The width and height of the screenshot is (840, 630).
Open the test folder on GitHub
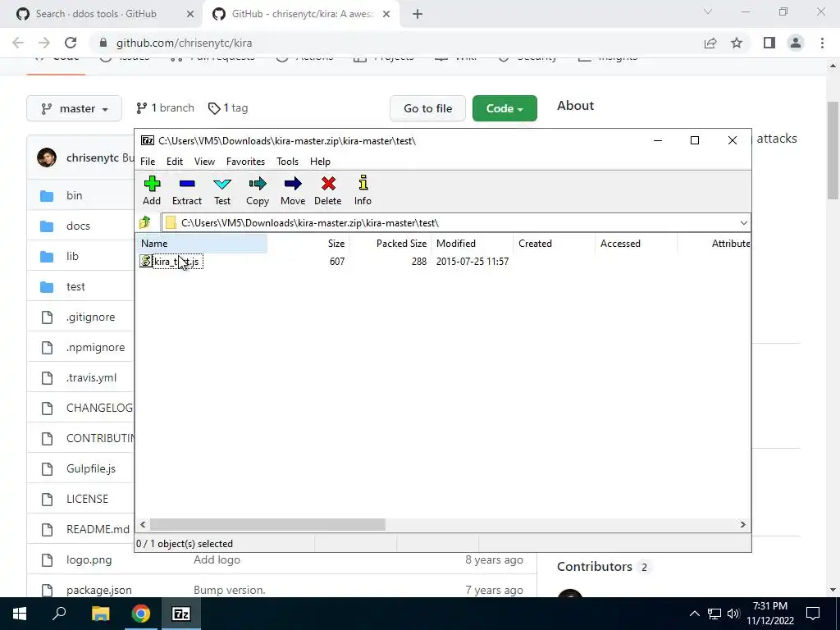(x=75, y=286)
